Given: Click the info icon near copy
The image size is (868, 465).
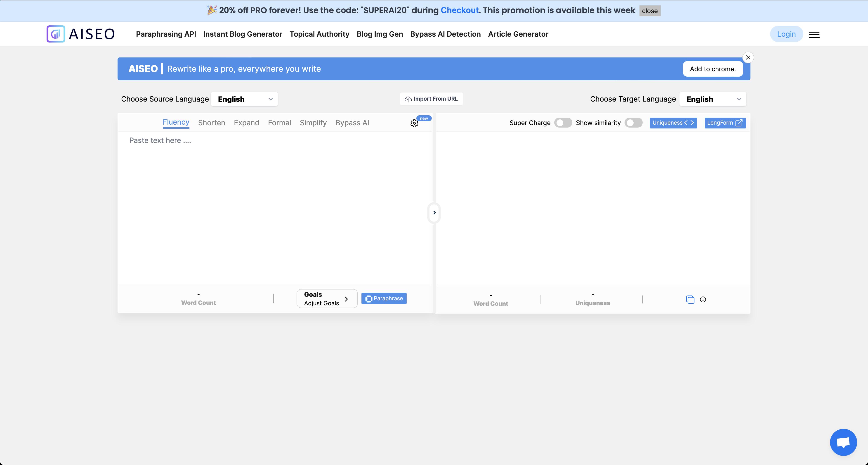Looking at the screenshot, I should [x=703, y=299].
